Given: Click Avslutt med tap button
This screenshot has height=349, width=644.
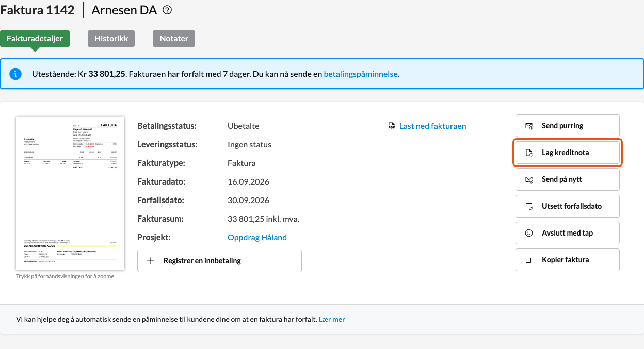Looking at the screenshot, I should (568, 233).
